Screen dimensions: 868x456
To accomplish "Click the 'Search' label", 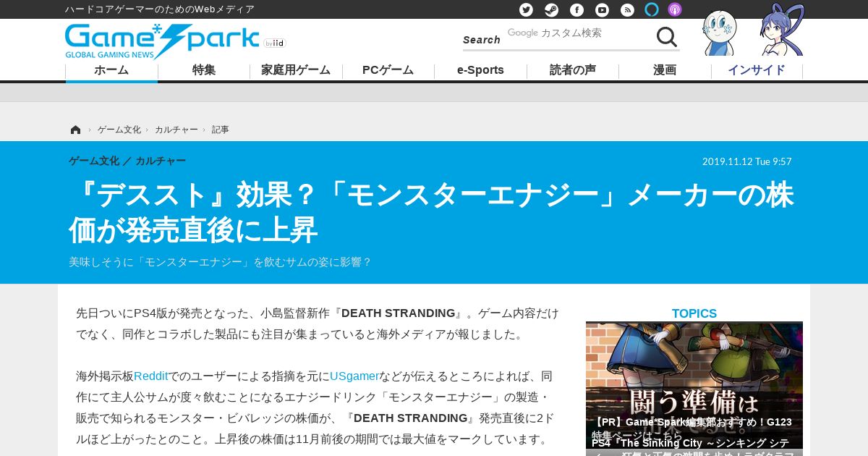I will [x=482, y=40].
